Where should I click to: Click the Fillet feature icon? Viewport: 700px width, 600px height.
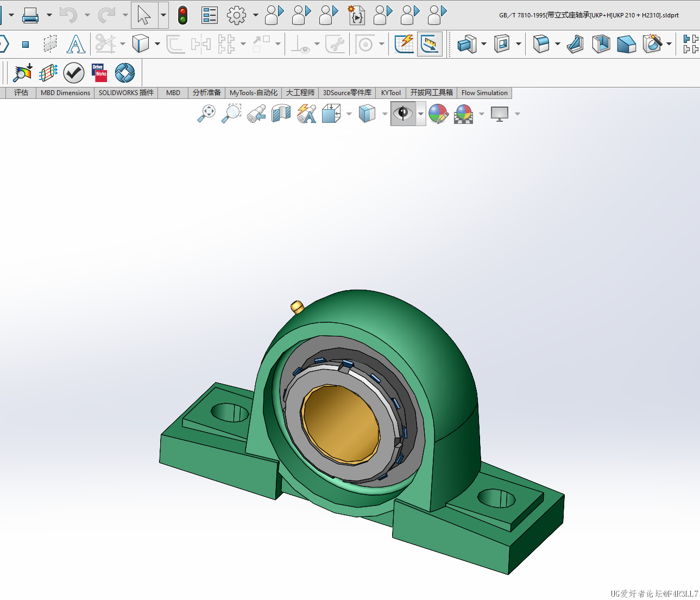point(541,44)
